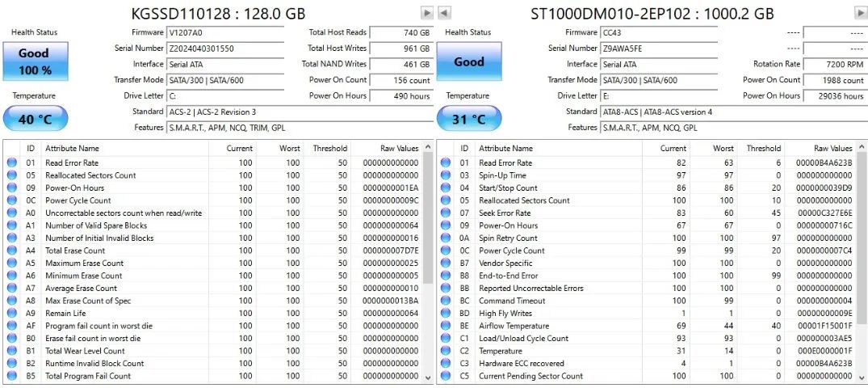This screenshot has width=868, height=388.
Task: Click Total Host Reads field 740 GB
Action: point(401,32)
